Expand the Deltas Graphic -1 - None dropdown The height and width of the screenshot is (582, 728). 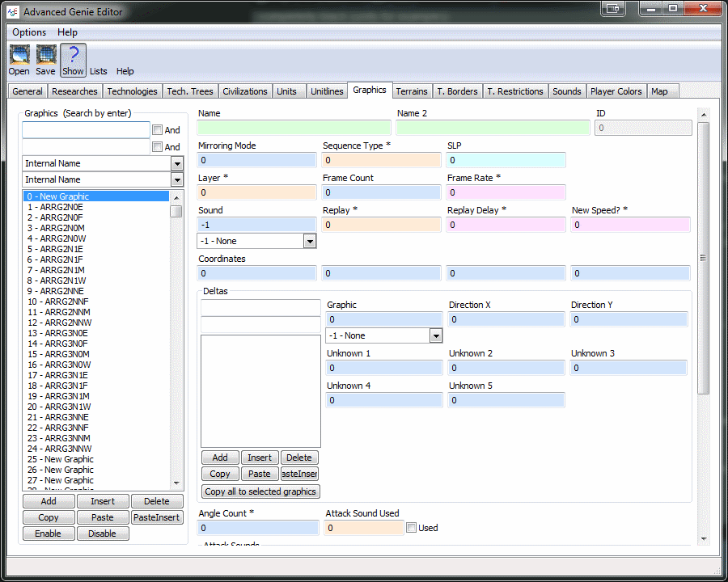pyautogui.click(x=435, y=335)
